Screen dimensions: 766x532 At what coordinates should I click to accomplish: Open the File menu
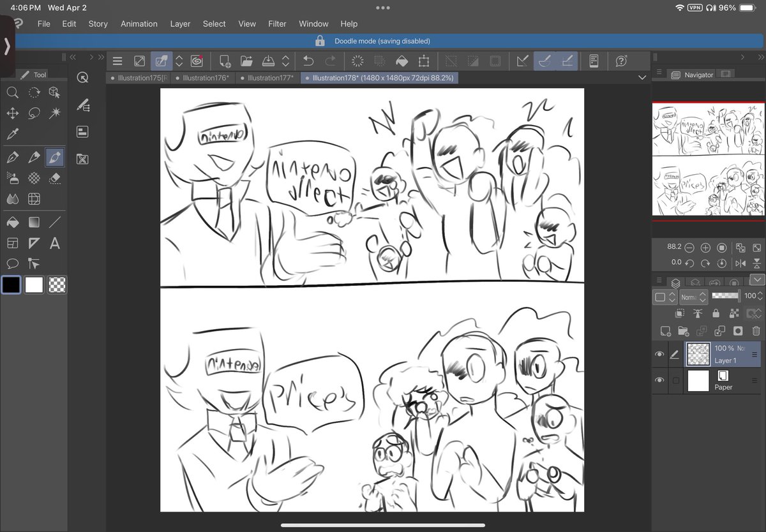43,24
